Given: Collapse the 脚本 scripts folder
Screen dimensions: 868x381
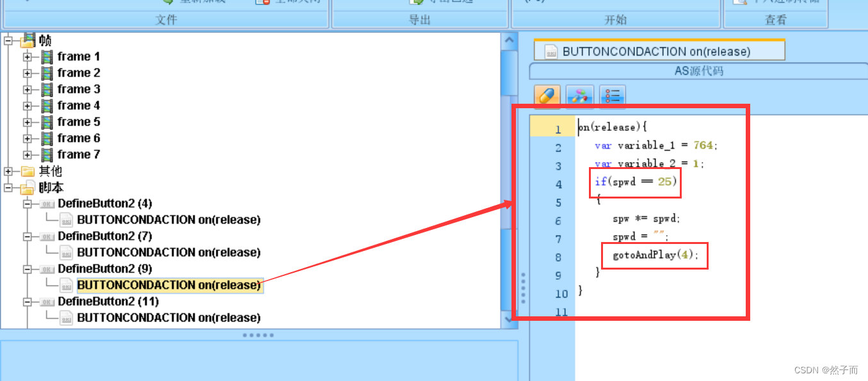Looking at the screenshot, I should [8, 188].
